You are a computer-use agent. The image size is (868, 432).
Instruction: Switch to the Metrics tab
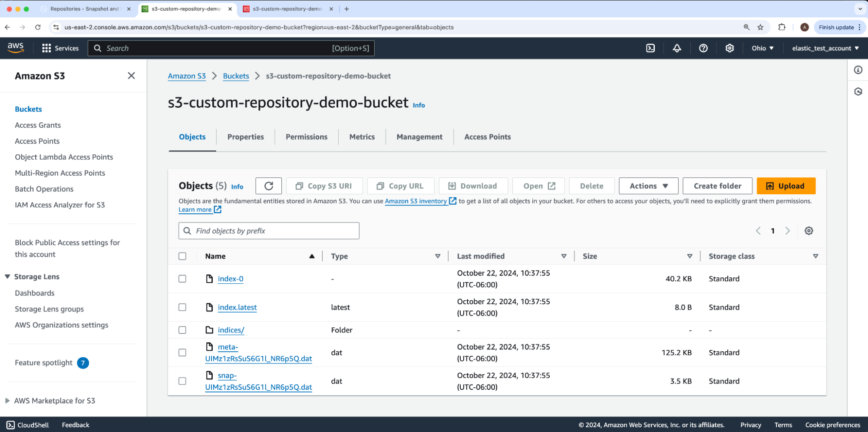[362, 137]
